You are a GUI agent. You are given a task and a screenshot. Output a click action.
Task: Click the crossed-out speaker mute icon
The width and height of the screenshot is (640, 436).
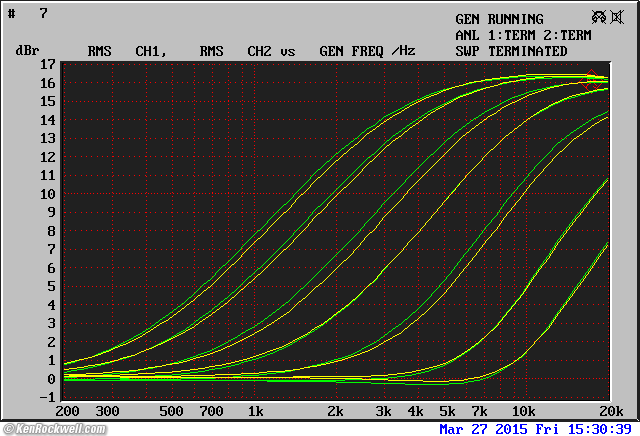point(617,17)
